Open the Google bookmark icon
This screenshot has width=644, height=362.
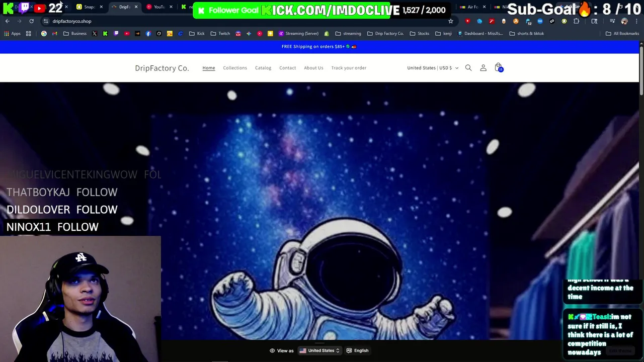pyautogui.click(x=44, y=34)
